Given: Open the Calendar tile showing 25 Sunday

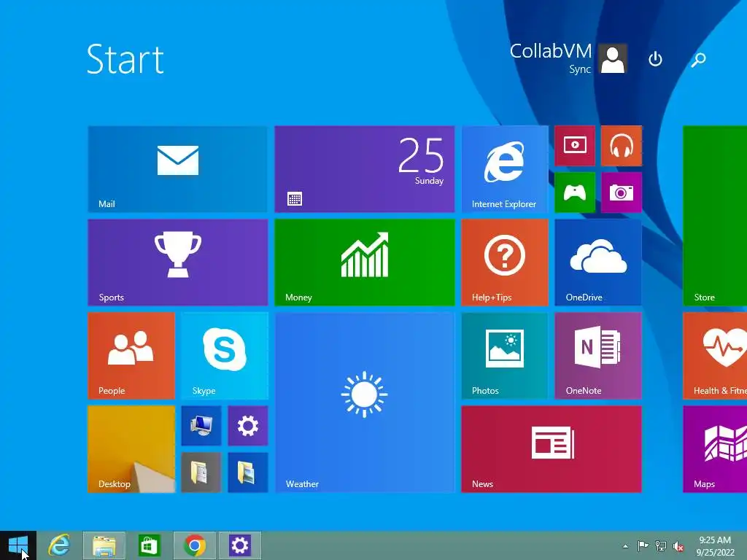Looking at the screenshot, I should 365,169.
